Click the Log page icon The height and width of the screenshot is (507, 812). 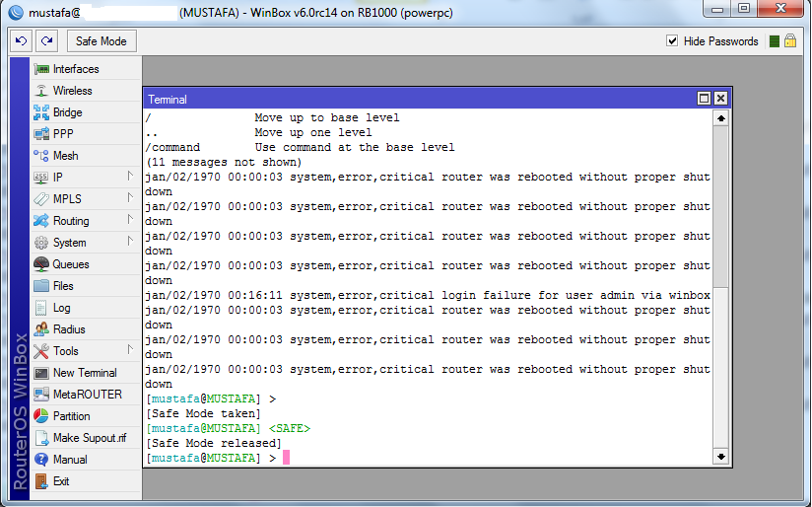click(41, 308)
